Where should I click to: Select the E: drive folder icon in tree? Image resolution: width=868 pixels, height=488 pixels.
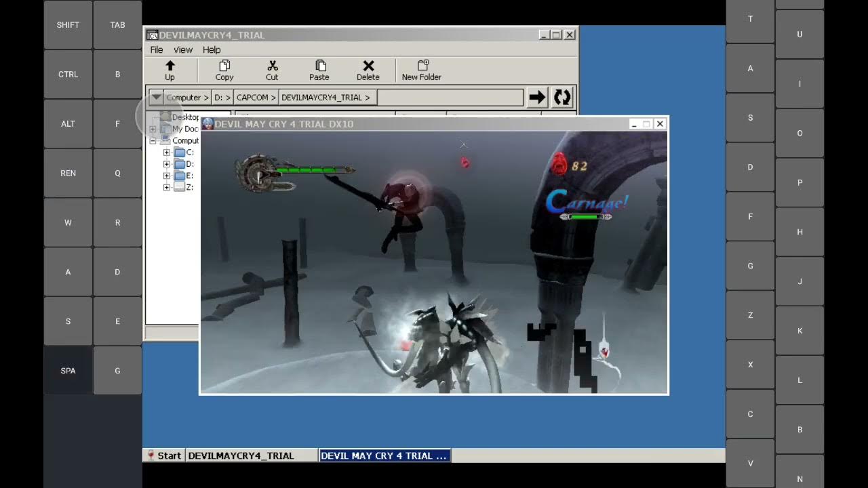tap(180, 176)
